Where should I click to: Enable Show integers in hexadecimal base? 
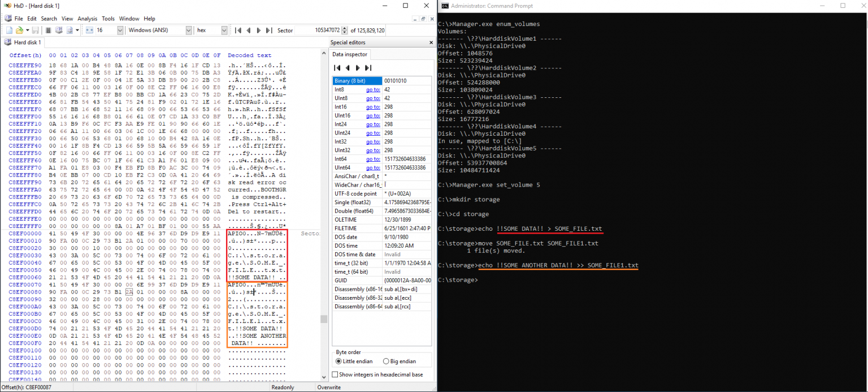tap(335, 373)
